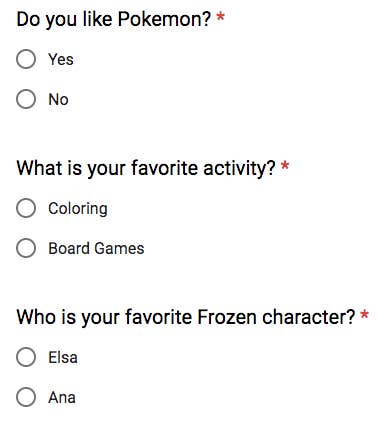Choose the Coloring radio button
386x421 pixels.
pos(26,208)
